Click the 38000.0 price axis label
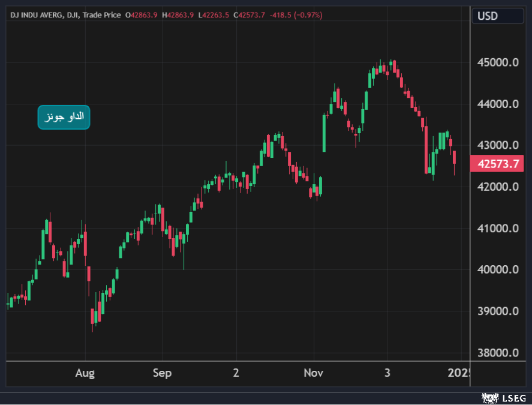Image resolution: width=532 pixels, height=405 pixels. point(498,353)
